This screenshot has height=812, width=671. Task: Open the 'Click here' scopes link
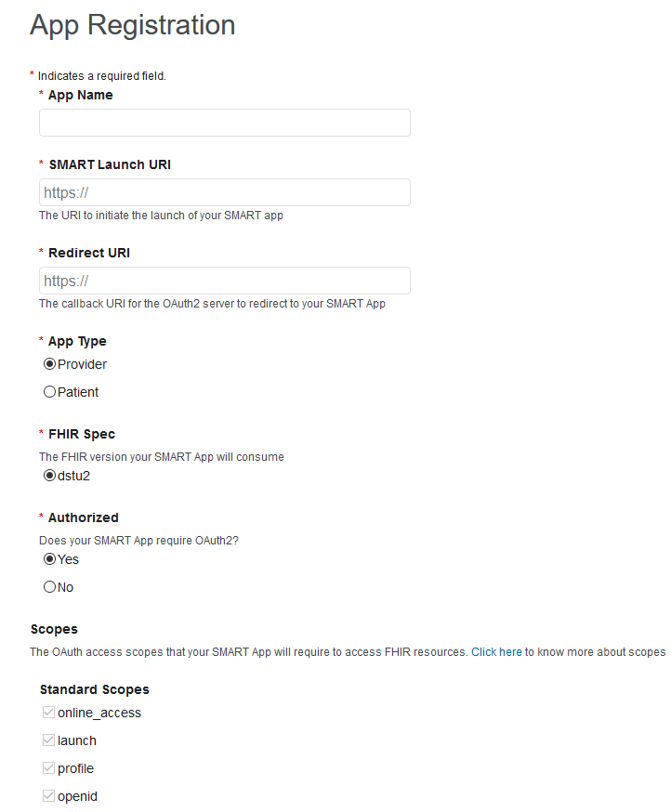pyautogui.click(x=496, y=652)
